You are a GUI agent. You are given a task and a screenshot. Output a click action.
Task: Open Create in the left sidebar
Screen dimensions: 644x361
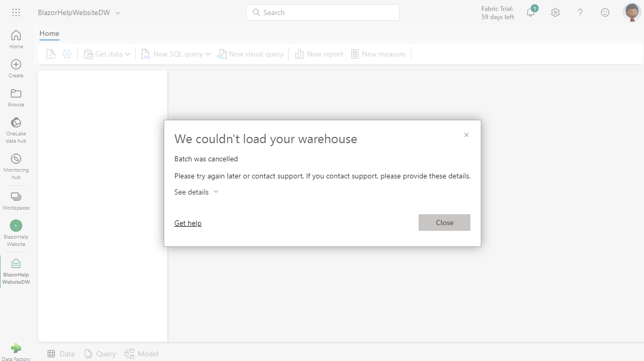click(x=16, y=68)
